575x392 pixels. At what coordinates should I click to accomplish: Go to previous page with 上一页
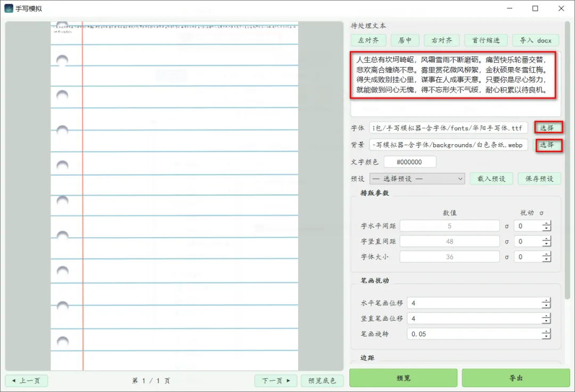[x=27, y=381]
